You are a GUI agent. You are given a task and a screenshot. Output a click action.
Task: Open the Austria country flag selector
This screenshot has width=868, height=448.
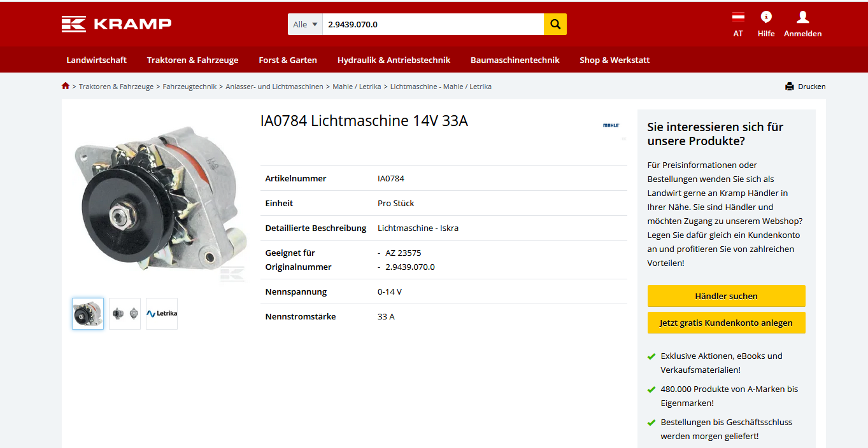738,17
